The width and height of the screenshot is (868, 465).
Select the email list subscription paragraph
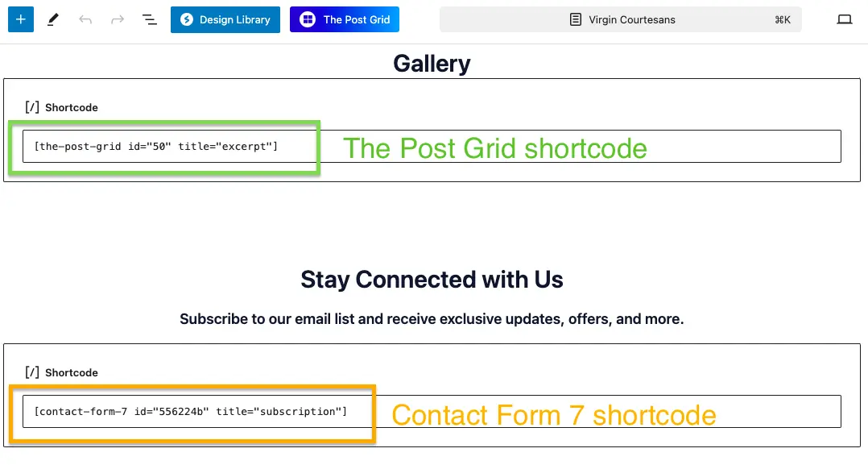[x=432, y=319]
